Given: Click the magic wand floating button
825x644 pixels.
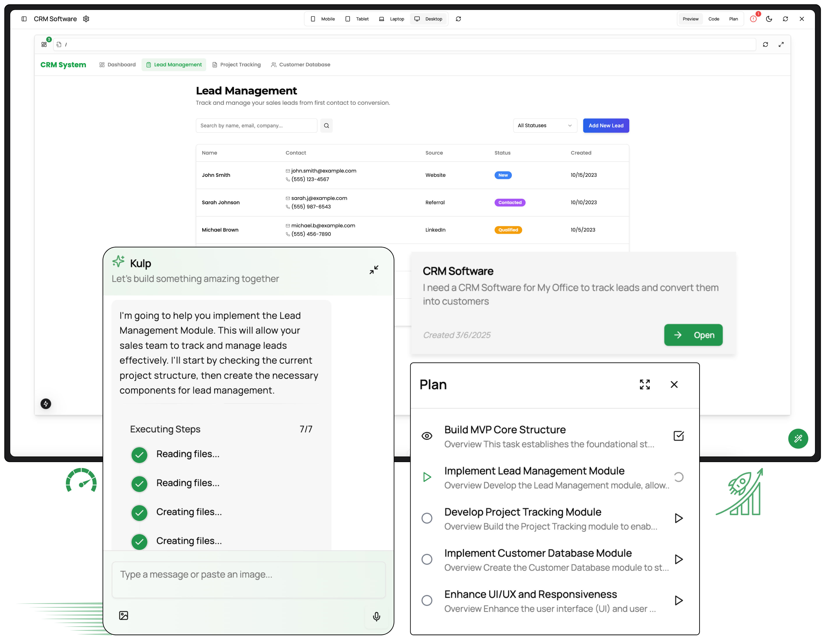Looking at the screenshot, I should point(798,438).
